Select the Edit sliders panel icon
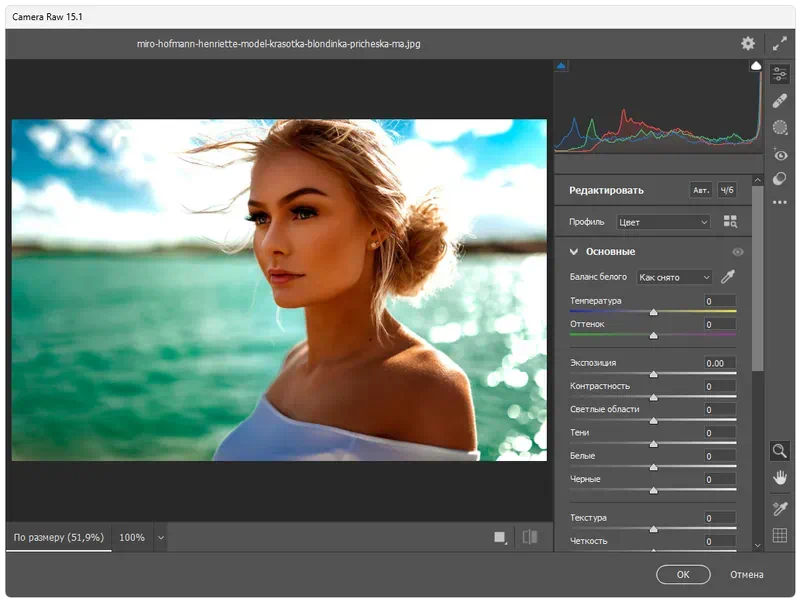 pyautogui.click(x=779, y=74)
